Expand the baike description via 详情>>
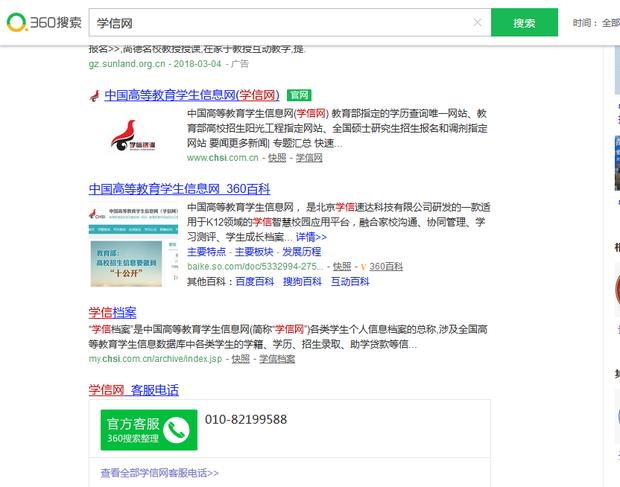Viewport: 620px width, 487px height. pos(311,238)
